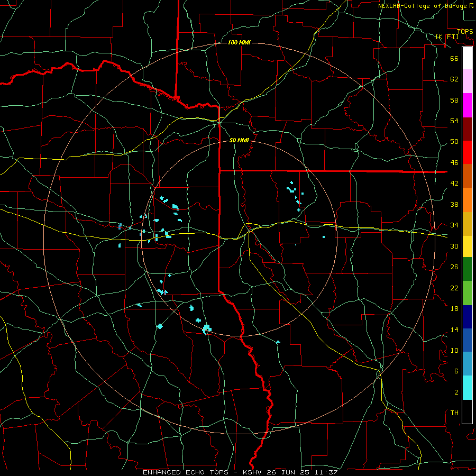Click the 50 value beside the color bar
The image size is (476, 476).
[454, 142]
